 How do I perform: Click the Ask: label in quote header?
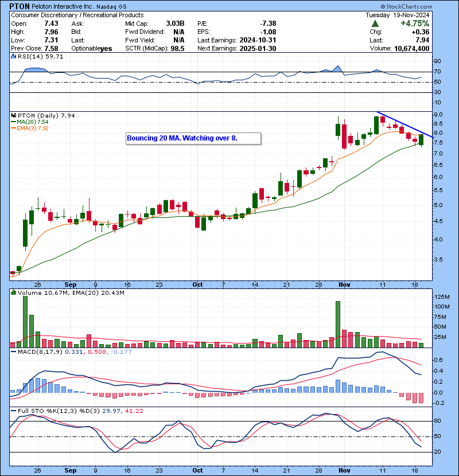tap(77, 24)
